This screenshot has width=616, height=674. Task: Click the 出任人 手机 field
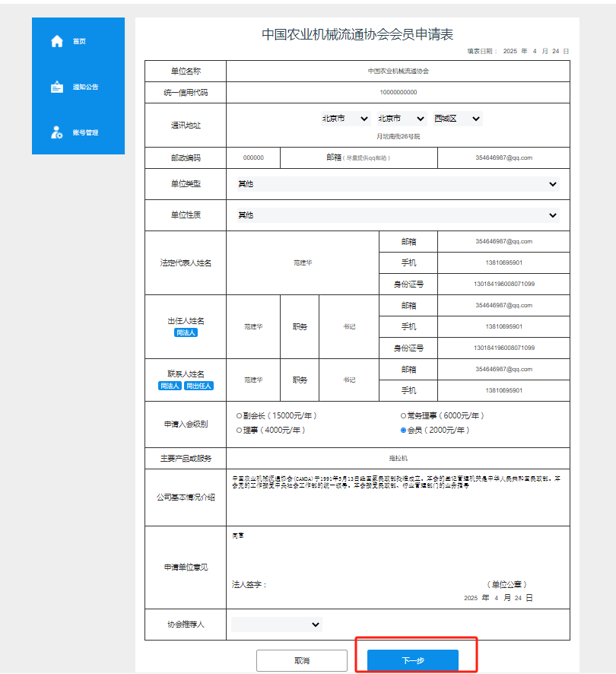coord(503,326)
